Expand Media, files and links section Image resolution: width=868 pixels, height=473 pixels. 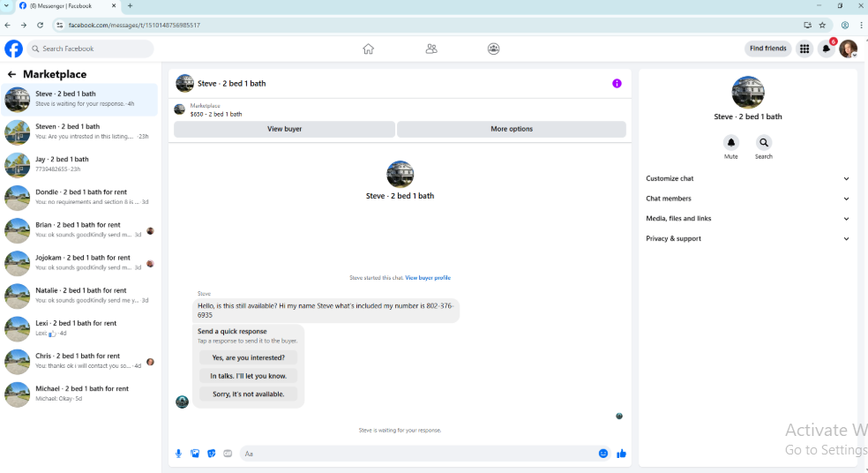click(747, 218)
